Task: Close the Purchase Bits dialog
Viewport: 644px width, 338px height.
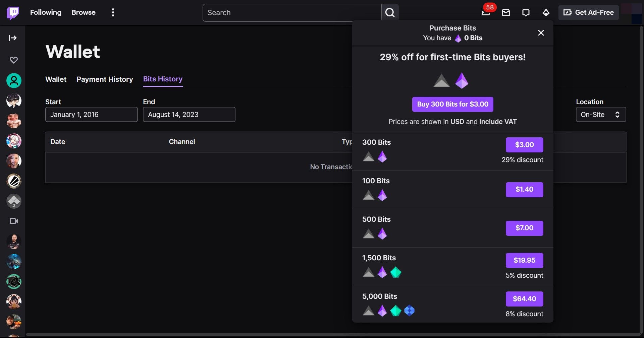Action: pyautogui.click(x=541, y=33)
